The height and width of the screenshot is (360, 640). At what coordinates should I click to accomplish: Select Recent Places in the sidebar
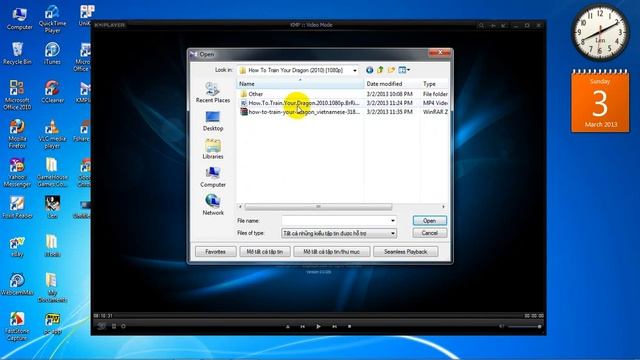click(213, 93)
